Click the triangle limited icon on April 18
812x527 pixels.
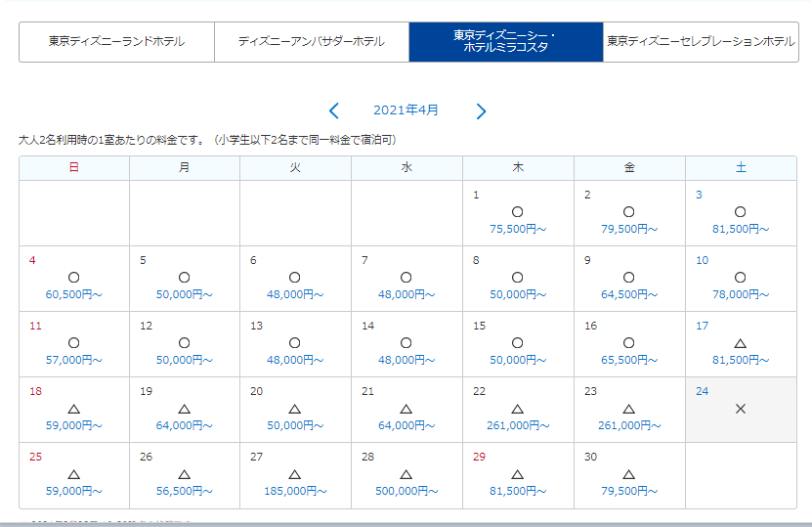coord(74,409)
